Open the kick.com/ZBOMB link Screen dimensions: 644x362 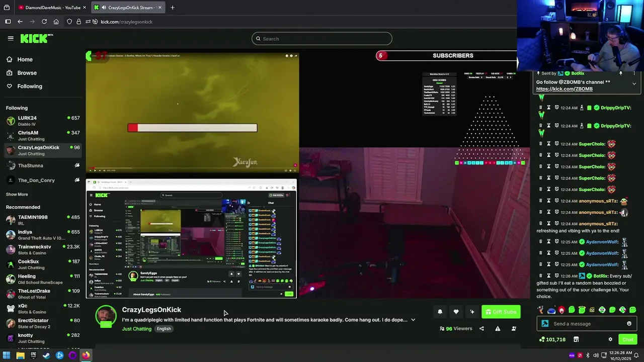564,89
